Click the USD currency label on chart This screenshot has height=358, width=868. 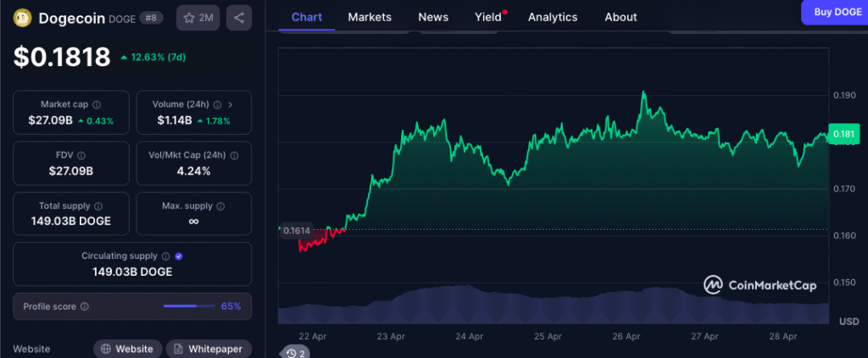coord(849,322)
